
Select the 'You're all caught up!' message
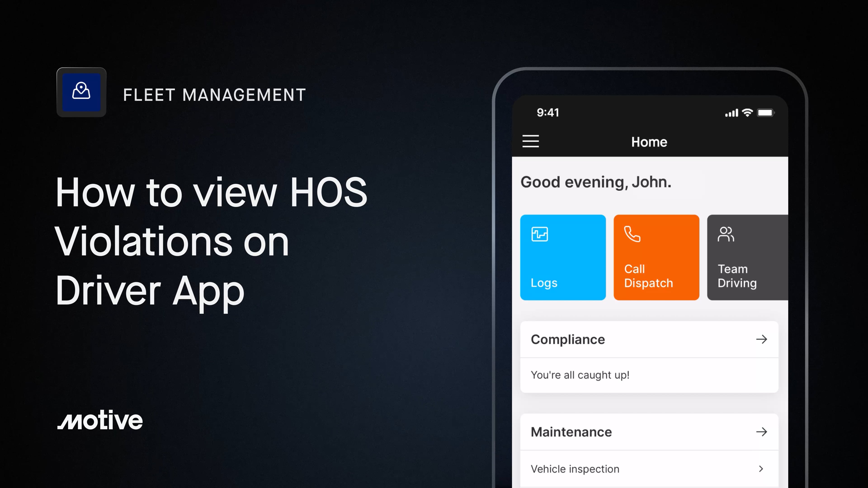coord(580,375)
